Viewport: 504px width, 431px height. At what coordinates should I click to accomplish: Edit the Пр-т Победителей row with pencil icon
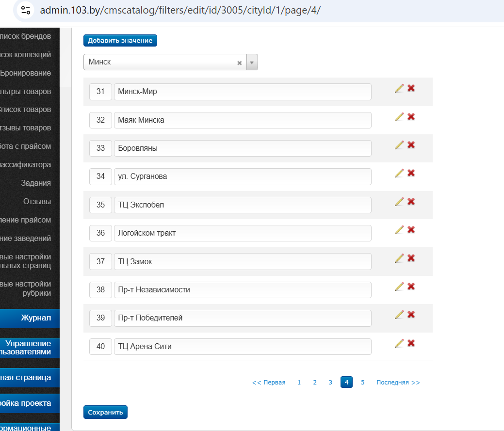[x=399, y=315]
